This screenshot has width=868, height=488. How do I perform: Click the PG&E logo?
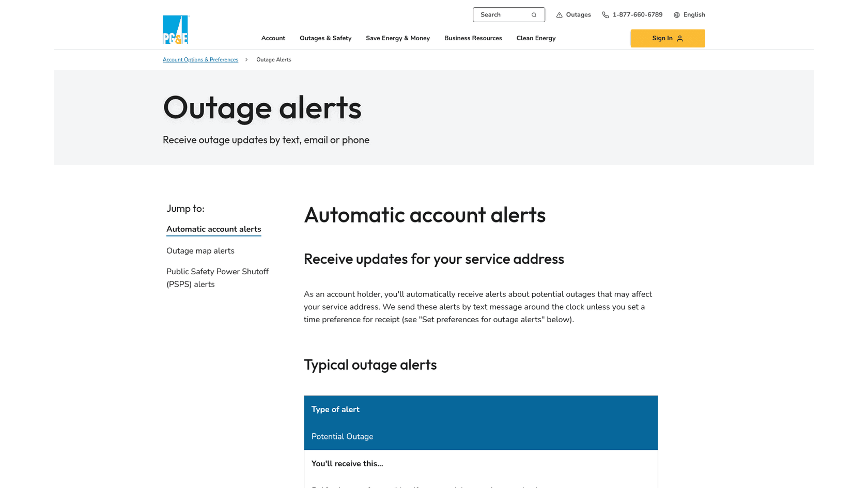tap(176, 29)
